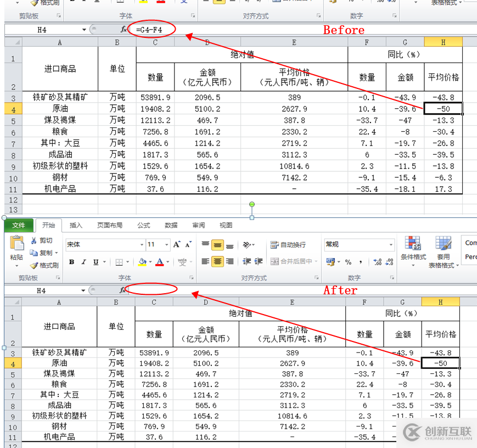Apply the red font color A
Image resolution: width=477 pixels, height=448 pixels.
160,262
